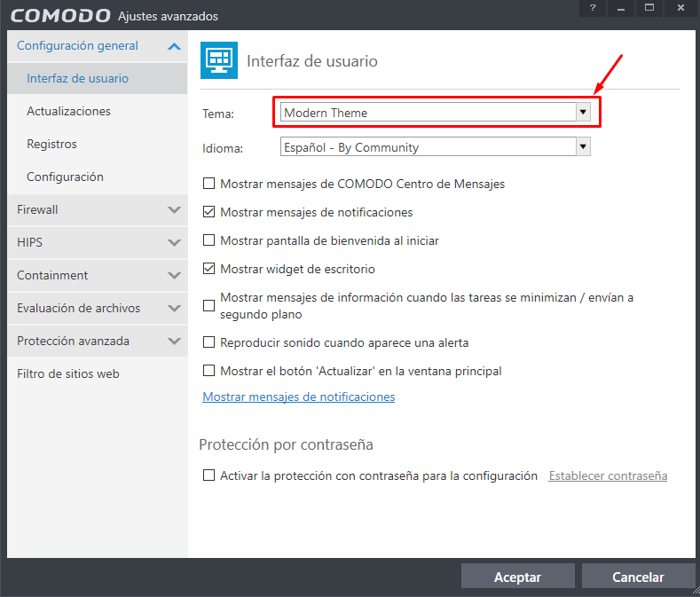This screenshot has height=597, width=700.
Task: Click the Interfaz de usuario monitor icon
Action: coord(219,60)
